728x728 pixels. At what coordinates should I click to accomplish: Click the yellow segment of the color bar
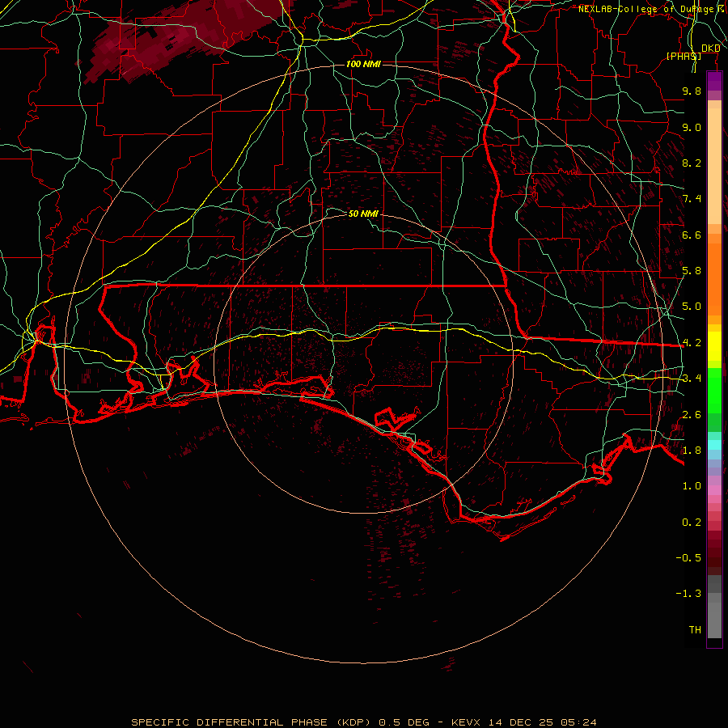pyautogui.click(x=714, y=346)
